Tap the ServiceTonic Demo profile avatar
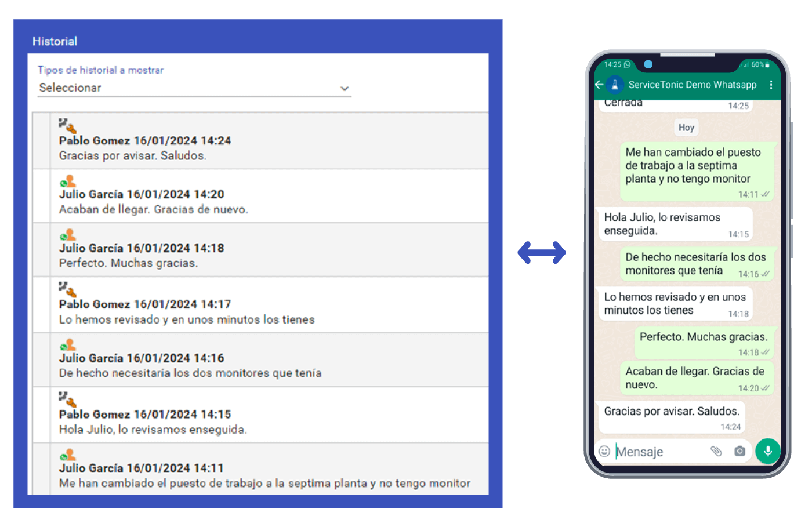The image size is (812, 527). [615, 85]
